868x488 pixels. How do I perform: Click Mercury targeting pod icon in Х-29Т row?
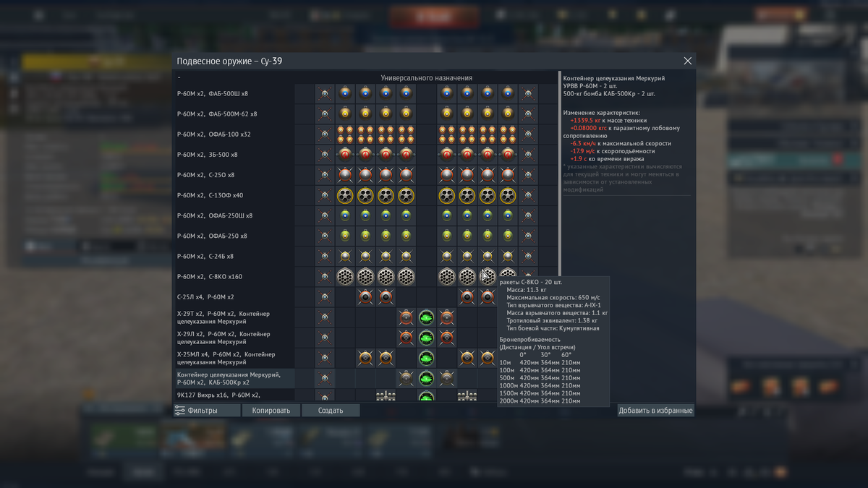(427, 317)
